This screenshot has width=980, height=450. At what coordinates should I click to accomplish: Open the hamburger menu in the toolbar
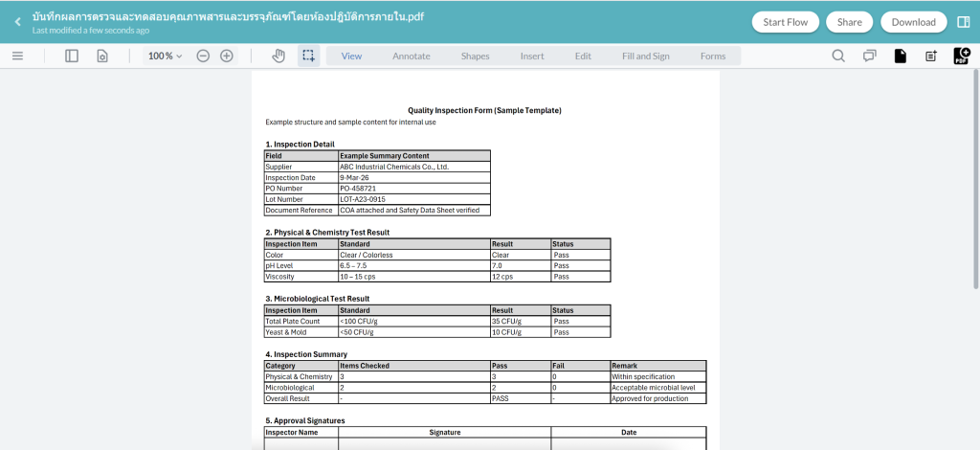17,56
